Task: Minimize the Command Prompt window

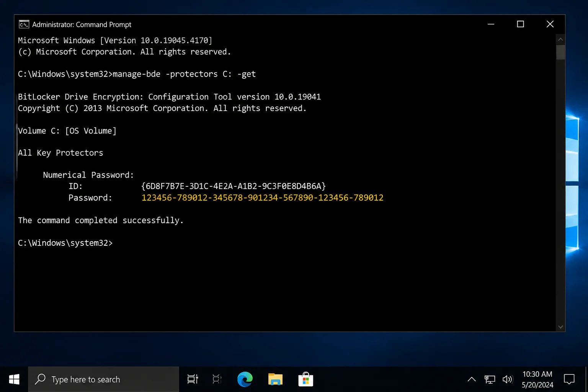Action: pos(491,24)
